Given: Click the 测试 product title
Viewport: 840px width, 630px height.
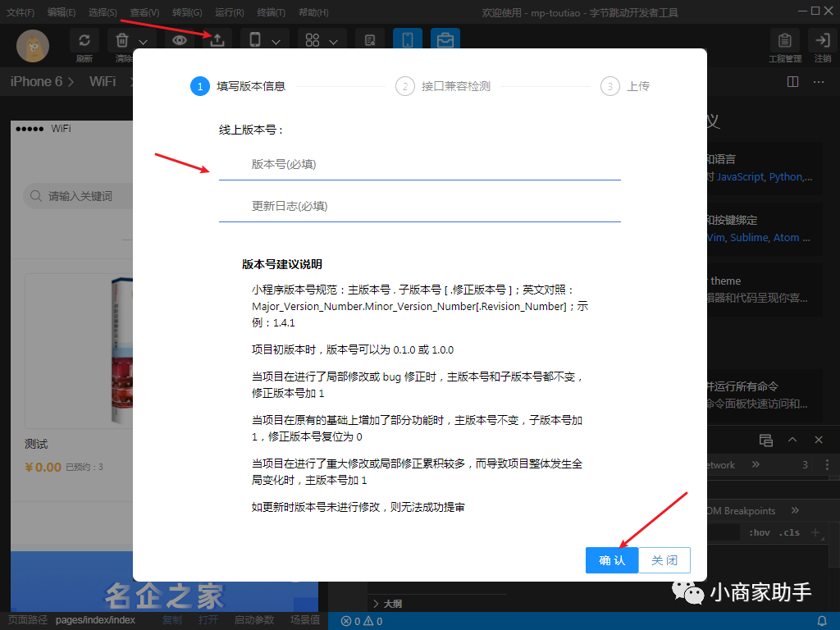Looking at the screenshot, I should tap(36, 444).
